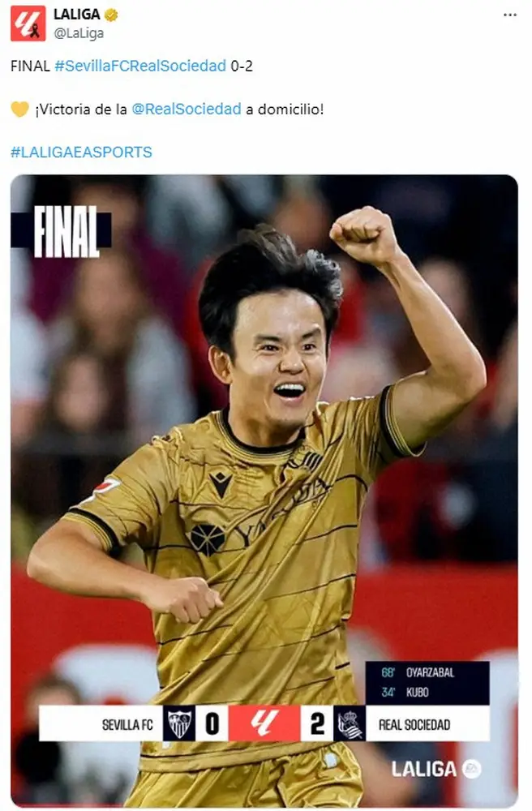The height and width of the screenshot is (811, 532).
Task: Click the OYARZABAL 68' scorer entry
Action: pos(418,672)
